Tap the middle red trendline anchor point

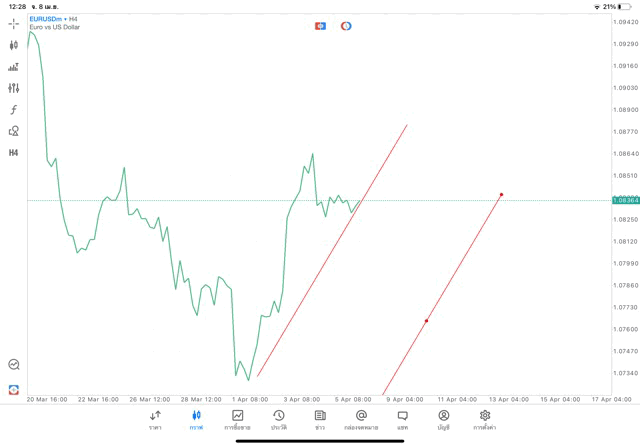427,321
